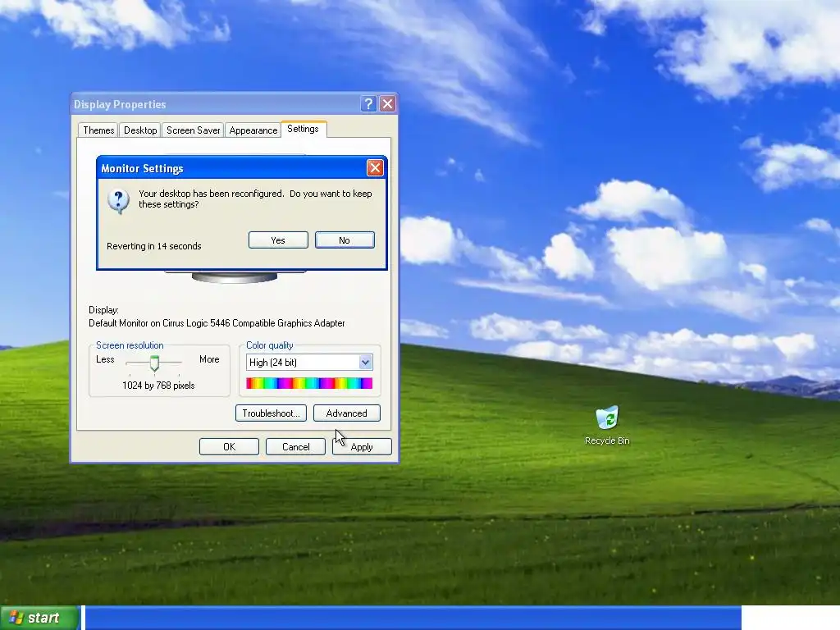Click the monitor stand preview image
The width and height of the screenshot is (840, 630).
[235, 276]
